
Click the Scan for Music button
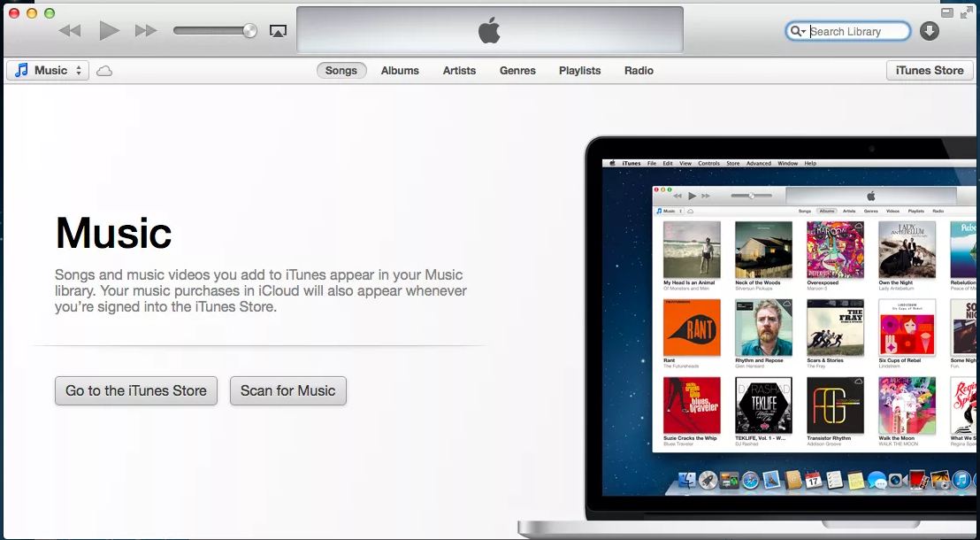point(287,390)
